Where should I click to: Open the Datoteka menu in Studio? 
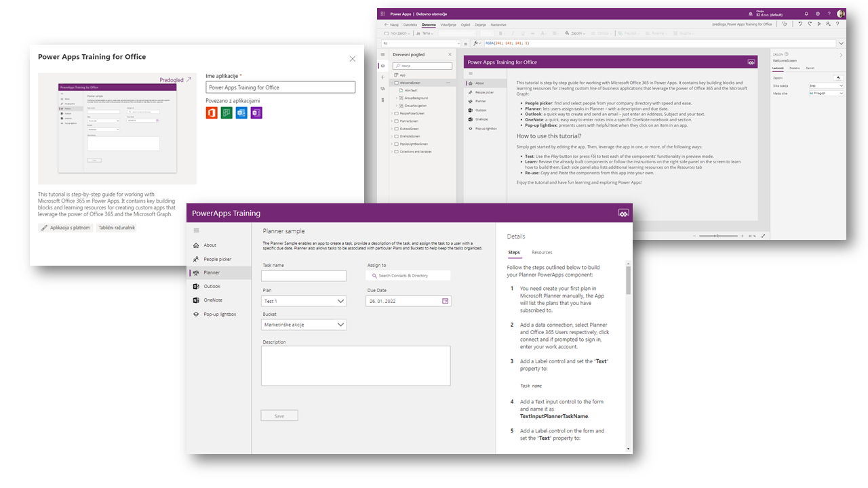410,24
